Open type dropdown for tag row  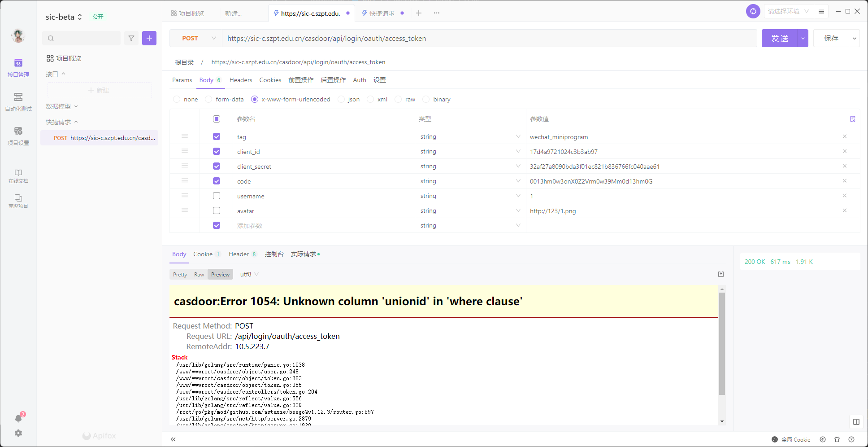point(470,136)
